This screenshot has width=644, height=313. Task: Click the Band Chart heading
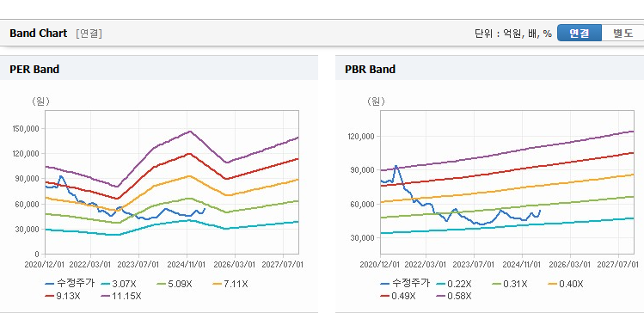[x=38, y=34]
